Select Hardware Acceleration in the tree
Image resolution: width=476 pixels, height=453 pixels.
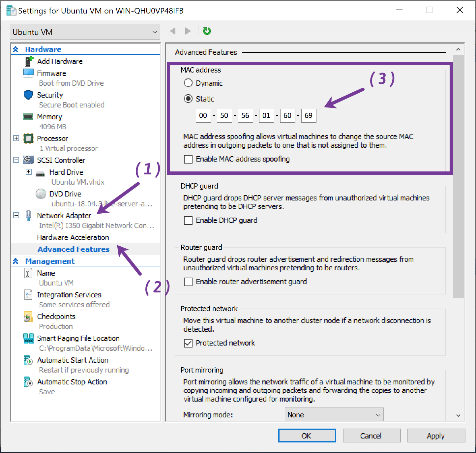pos(73,237)
